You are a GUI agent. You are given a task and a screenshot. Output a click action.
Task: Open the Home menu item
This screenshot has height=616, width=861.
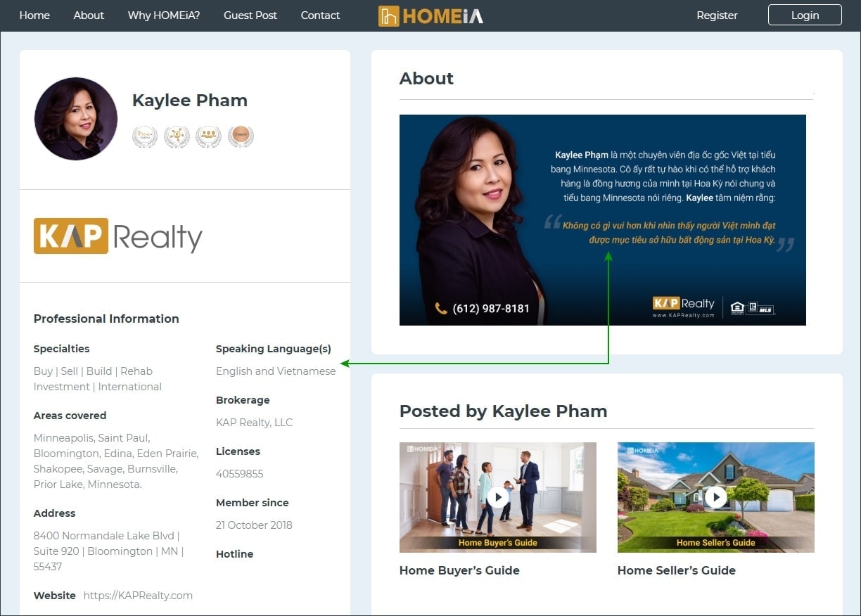pyautogui.click(x=34, y=15)
